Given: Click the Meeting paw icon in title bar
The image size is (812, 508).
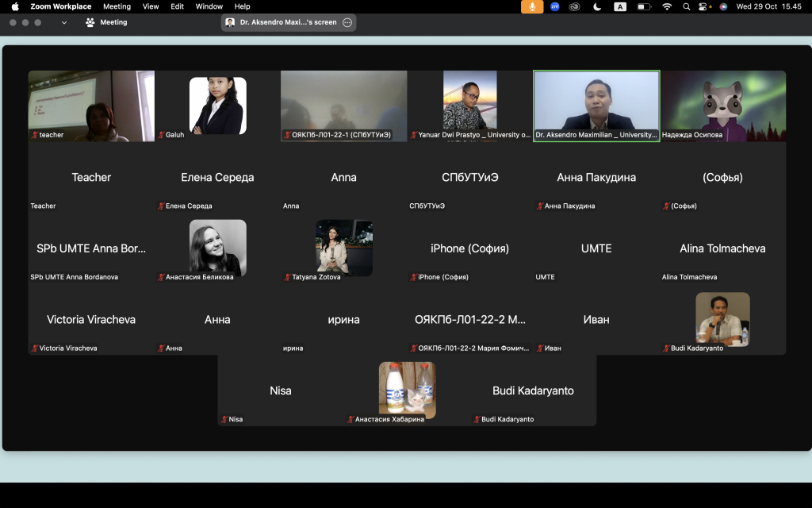Looking at the screenshot, I should point(90,22).
